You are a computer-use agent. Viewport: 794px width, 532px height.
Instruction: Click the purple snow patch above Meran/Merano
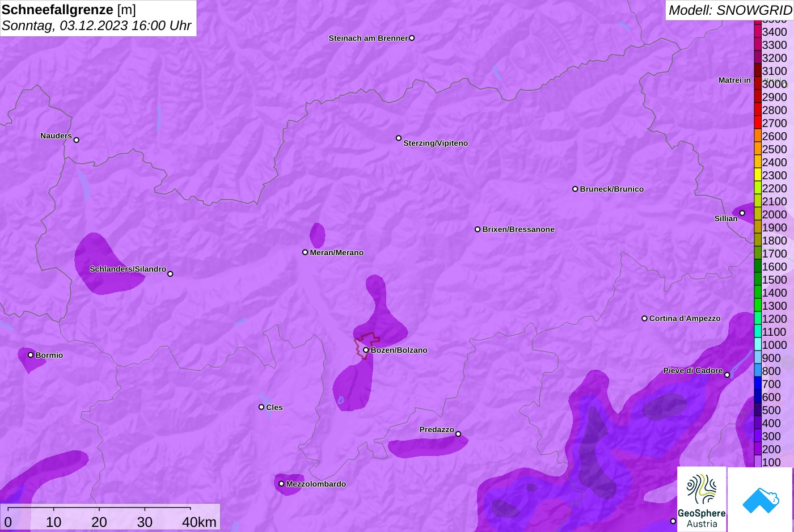point(318,235)
